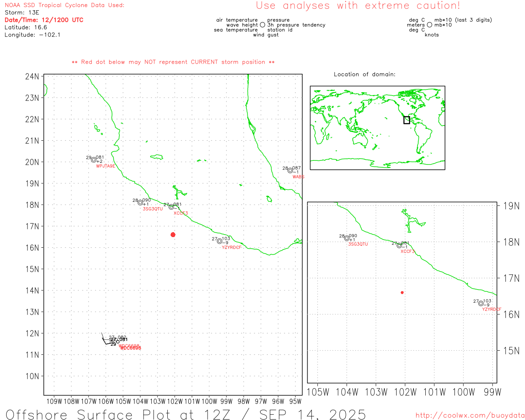Click 'NOAA SSD Tropical Cyclone Data Used:' text

[64, 5]
